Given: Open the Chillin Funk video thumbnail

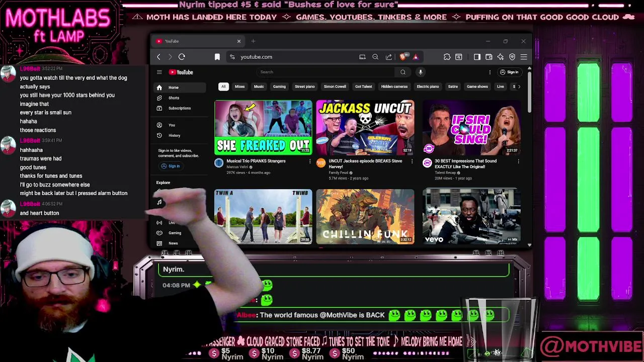Looking at the screenshot, I should [365, 217].
